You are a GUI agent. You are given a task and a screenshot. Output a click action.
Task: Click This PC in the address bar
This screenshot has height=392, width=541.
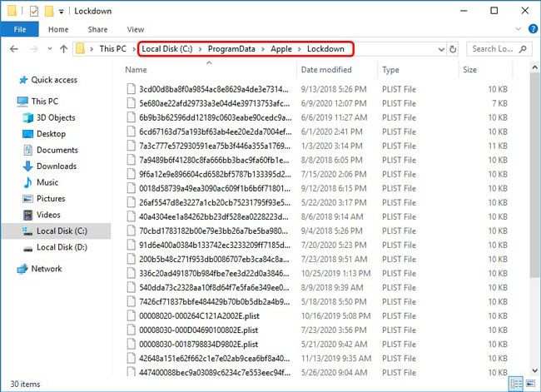pos(113,49)
